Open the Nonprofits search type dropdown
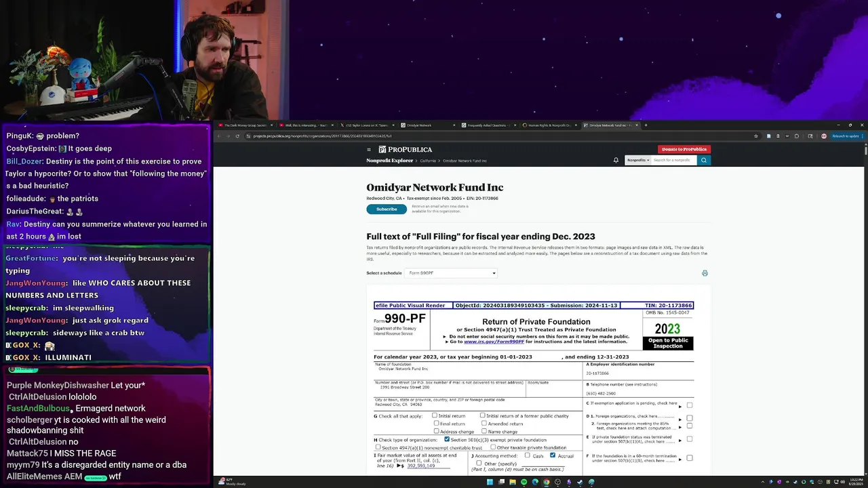868x488 pixels. (x=638, y=160)
